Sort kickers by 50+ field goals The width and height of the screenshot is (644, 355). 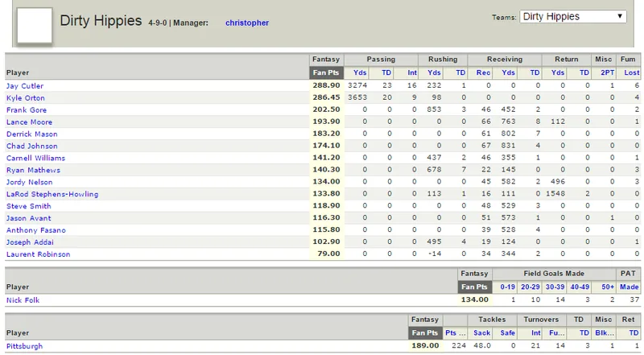point(608,287)
